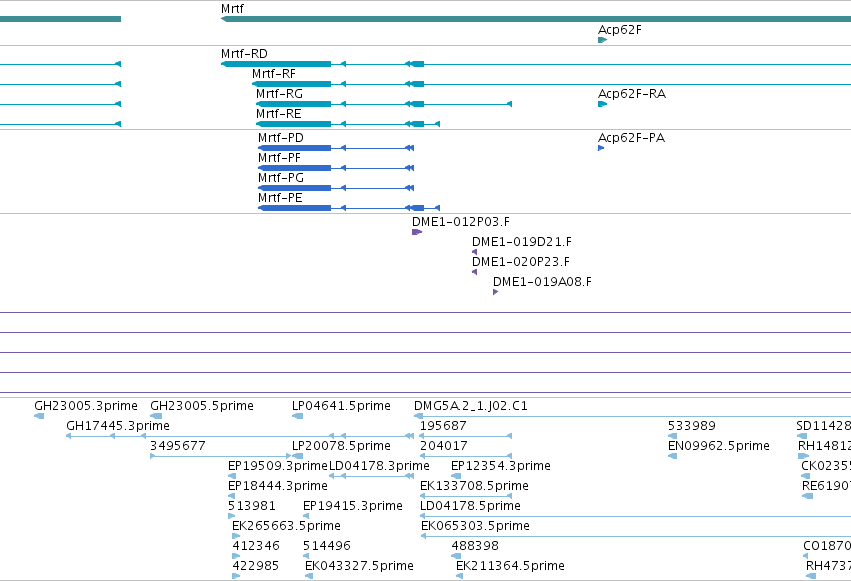Click the thick Mrtf-RD exon bar
Screen dimensions: 851x581
pos(276,64)
